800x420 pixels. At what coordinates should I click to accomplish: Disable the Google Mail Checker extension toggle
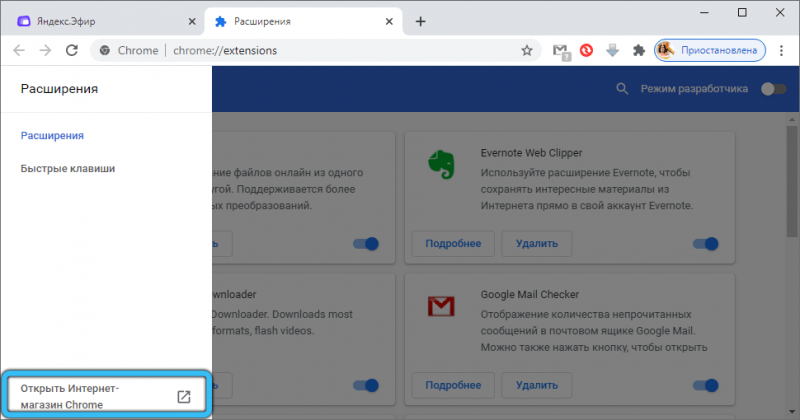[x=706, y=385]
